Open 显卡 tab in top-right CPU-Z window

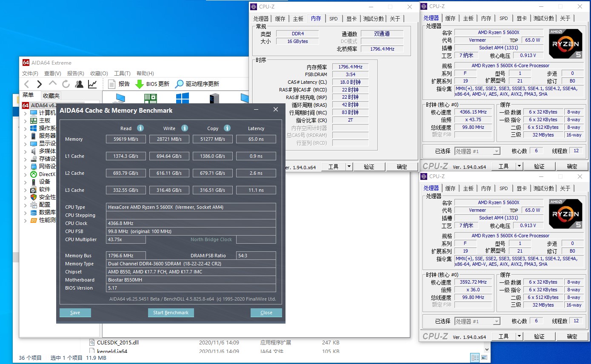click(522, 18)
